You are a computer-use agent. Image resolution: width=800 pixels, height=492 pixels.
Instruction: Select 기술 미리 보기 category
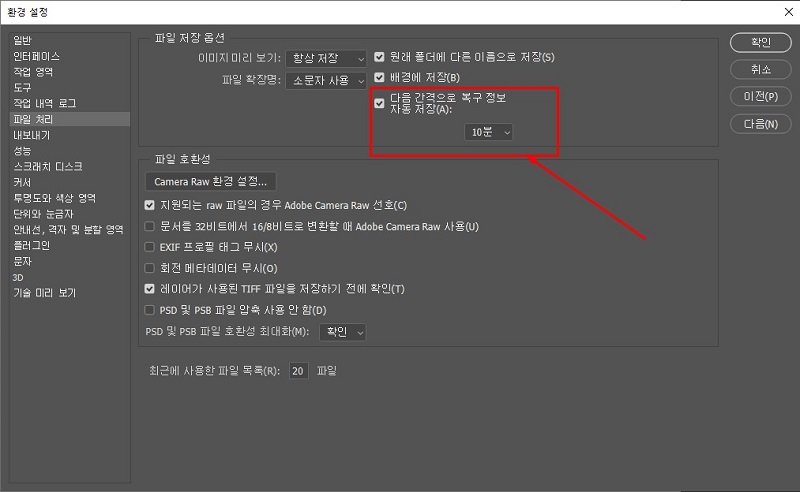coord(44,292)
